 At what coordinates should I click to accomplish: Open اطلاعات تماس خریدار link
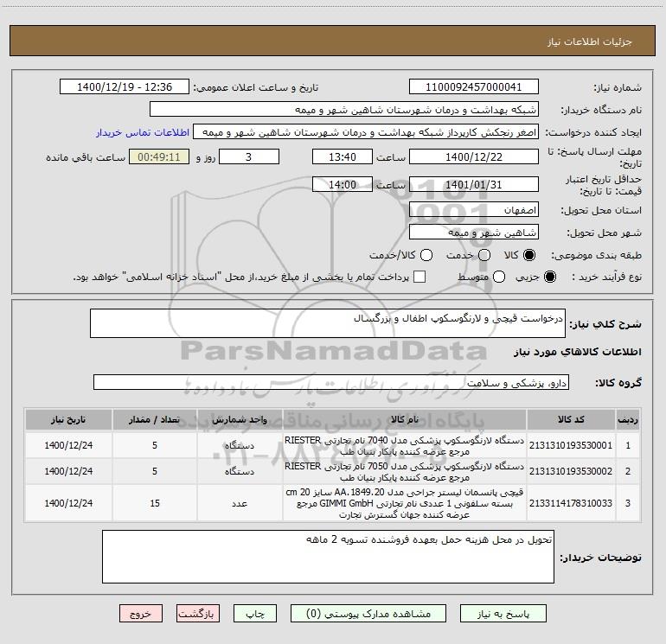pos(143,132)
